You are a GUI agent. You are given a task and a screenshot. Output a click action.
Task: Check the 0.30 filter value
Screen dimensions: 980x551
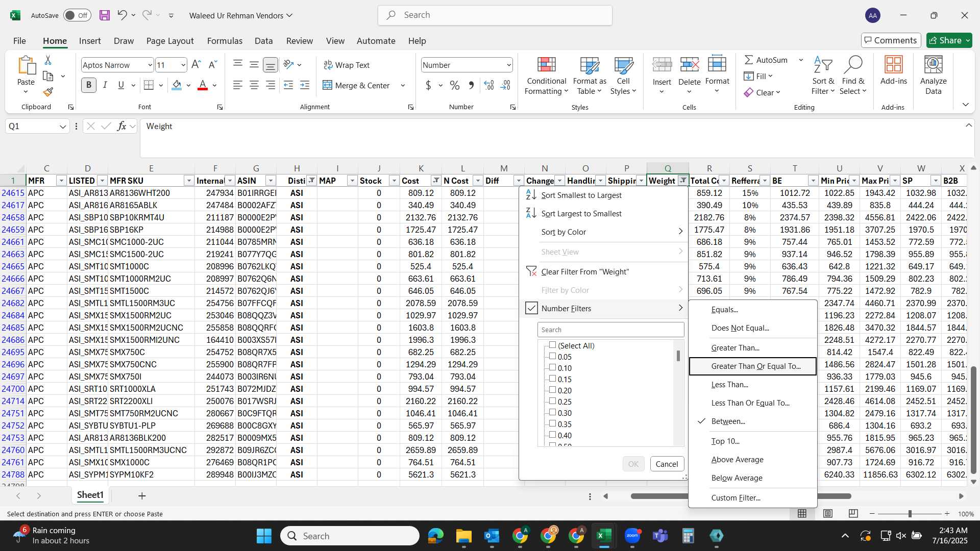552,412
